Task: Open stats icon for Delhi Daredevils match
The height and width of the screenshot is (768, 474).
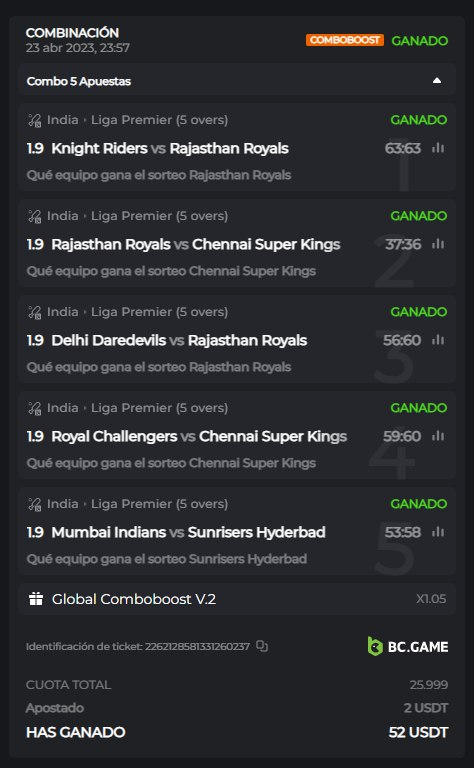Action: click(x=438, y=339)
